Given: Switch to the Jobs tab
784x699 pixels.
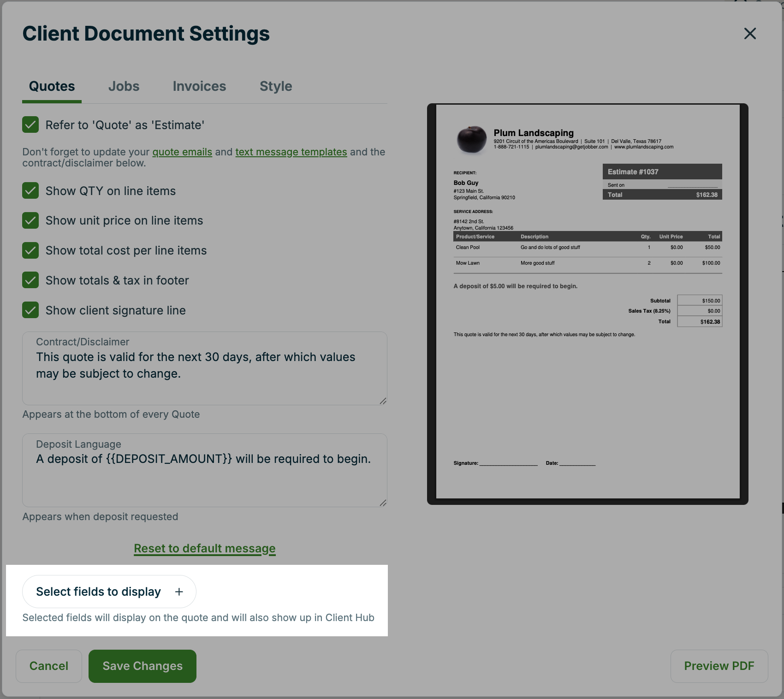Looking at the screenshot, I should point(124,86).
